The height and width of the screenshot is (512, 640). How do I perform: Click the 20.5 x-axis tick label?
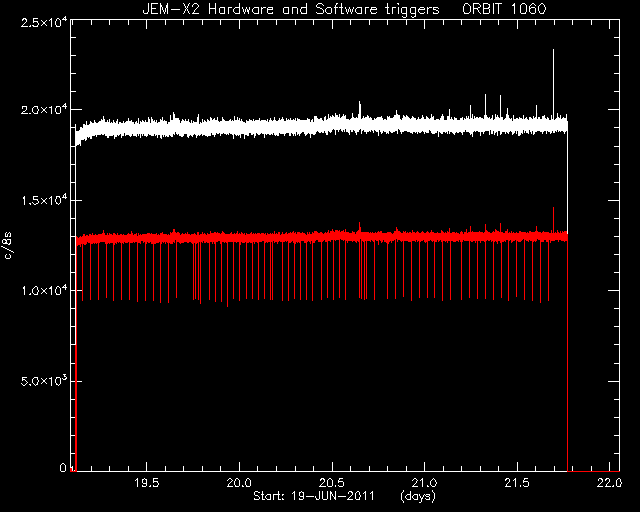coord(332,483)
